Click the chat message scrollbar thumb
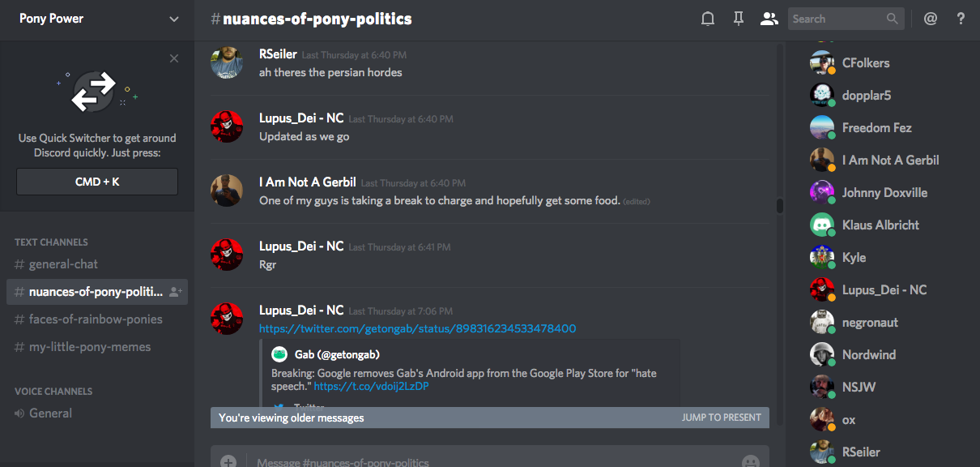This screenshot has width=980, height=467. (780, 206)
